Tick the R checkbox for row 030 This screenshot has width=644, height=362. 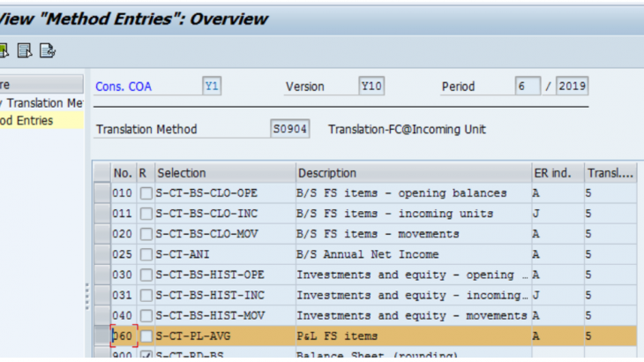146,275
